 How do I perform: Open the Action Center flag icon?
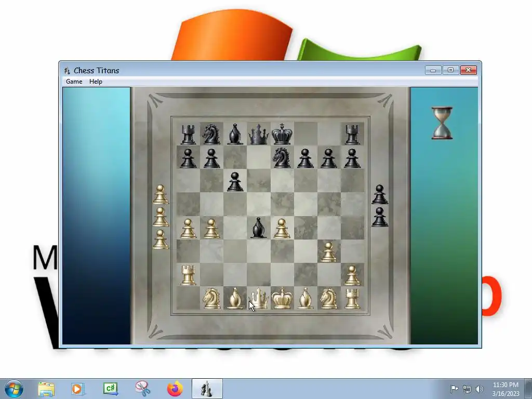(454, 389)
